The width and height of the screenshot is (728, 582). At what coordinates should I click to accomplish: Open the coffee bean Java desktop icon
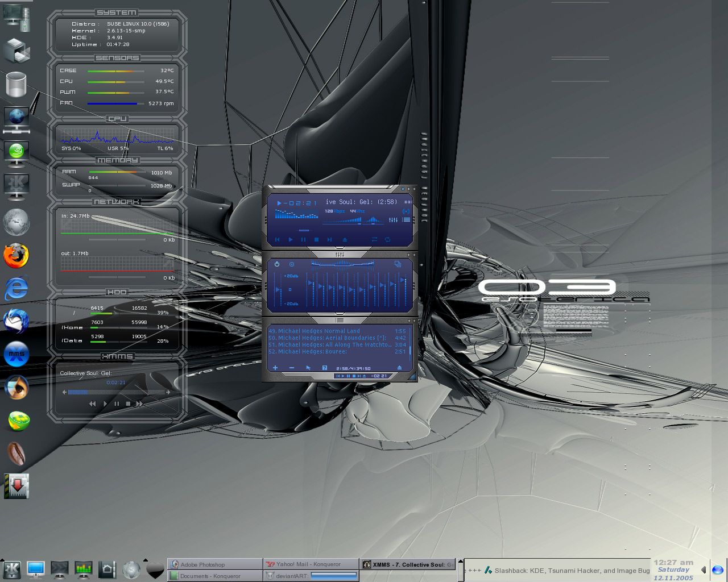click(x=16, y=454)
